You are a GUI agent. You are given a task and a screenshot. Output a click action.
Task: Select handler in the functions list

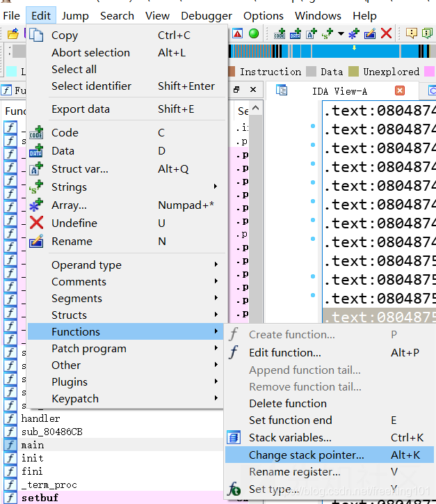click(40, 418)
